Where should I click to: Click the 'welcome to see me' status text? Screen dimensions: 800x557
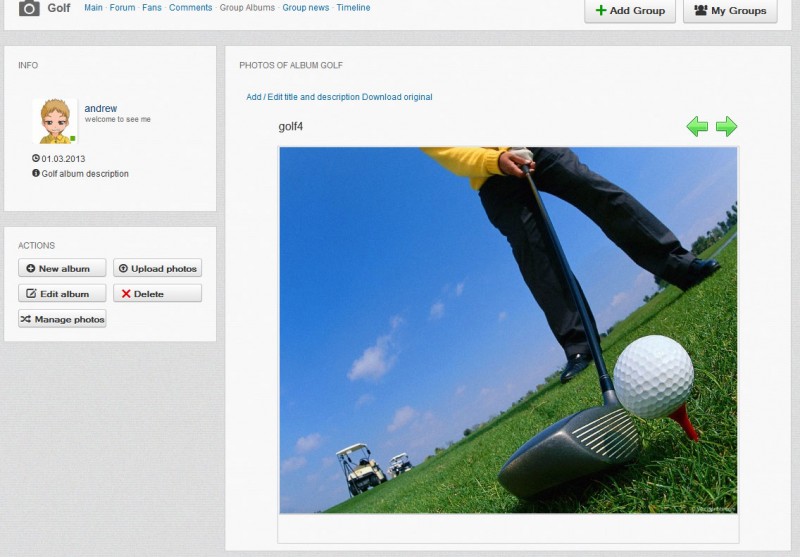pos(118,119)
